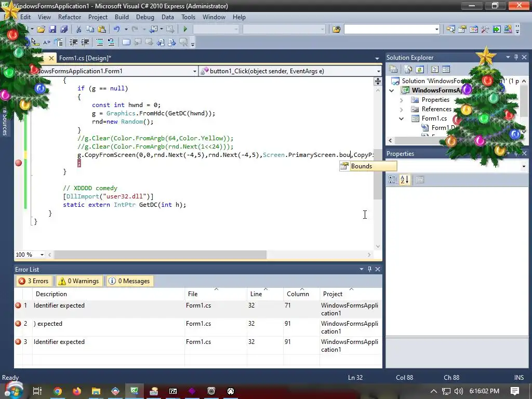532x399 pixels.
Task: Expand the Properties node in Solution Explorer
Action: point(402,100)
